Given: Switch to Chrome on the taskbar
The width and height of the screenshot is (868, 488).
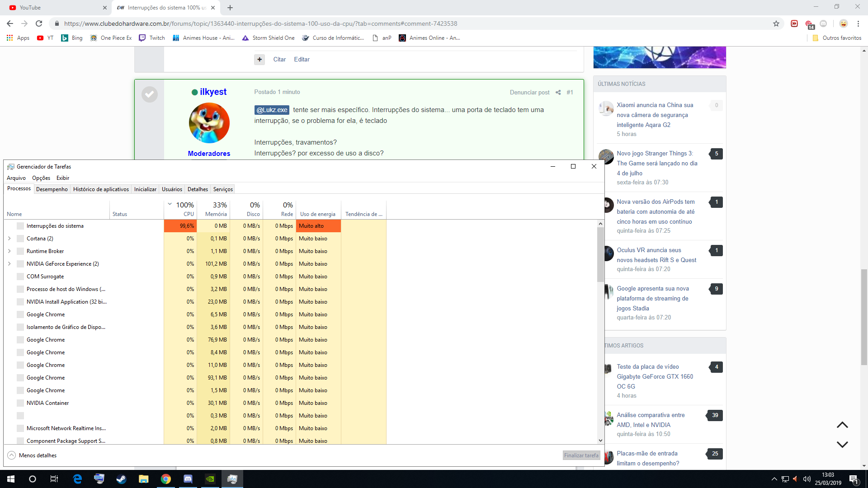Looking at the screenshot, I should coord(166,479).
